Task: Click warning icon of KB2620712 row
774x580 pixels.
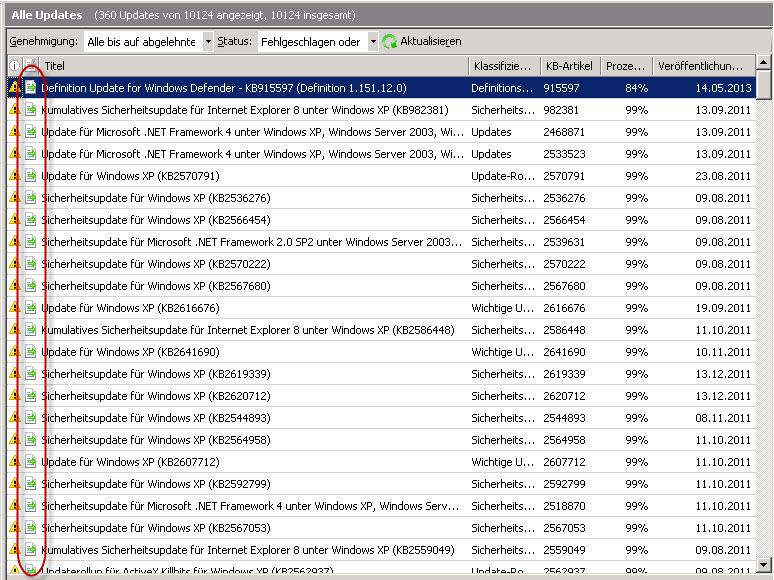Action: 14,396
